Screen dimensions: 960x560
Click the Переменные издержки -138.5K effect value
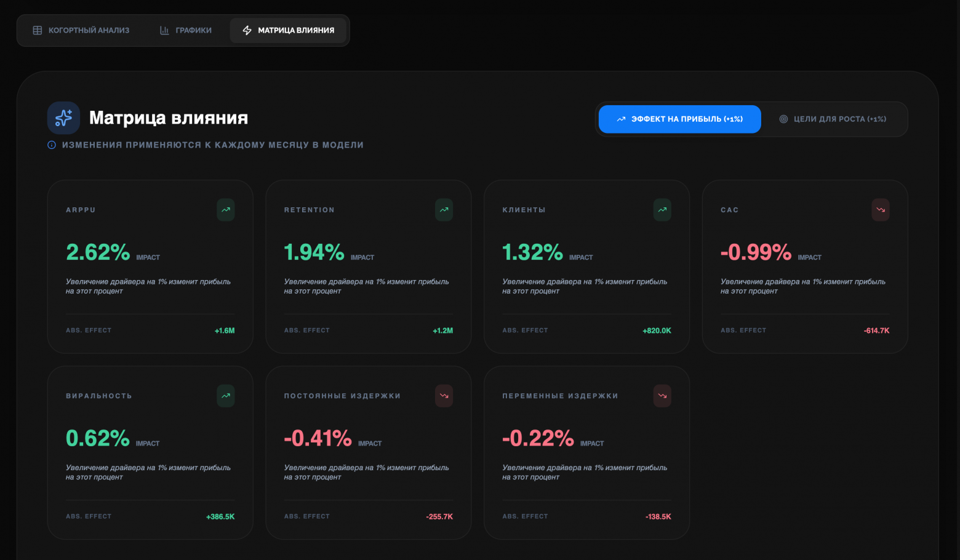click(x=658, y=517)
